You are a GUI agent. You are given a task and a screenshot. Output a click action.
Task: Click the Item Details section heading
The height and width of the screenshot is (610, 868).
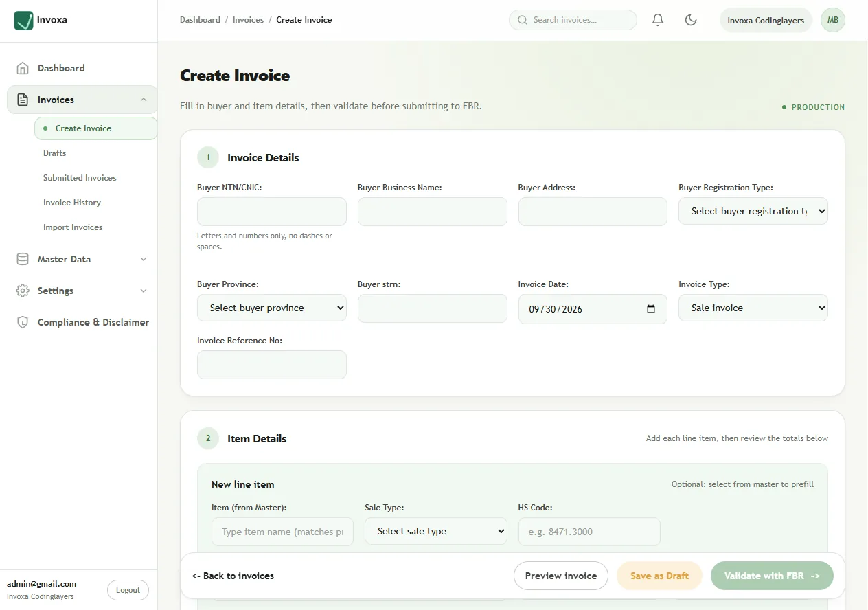[x=257, y=438]
